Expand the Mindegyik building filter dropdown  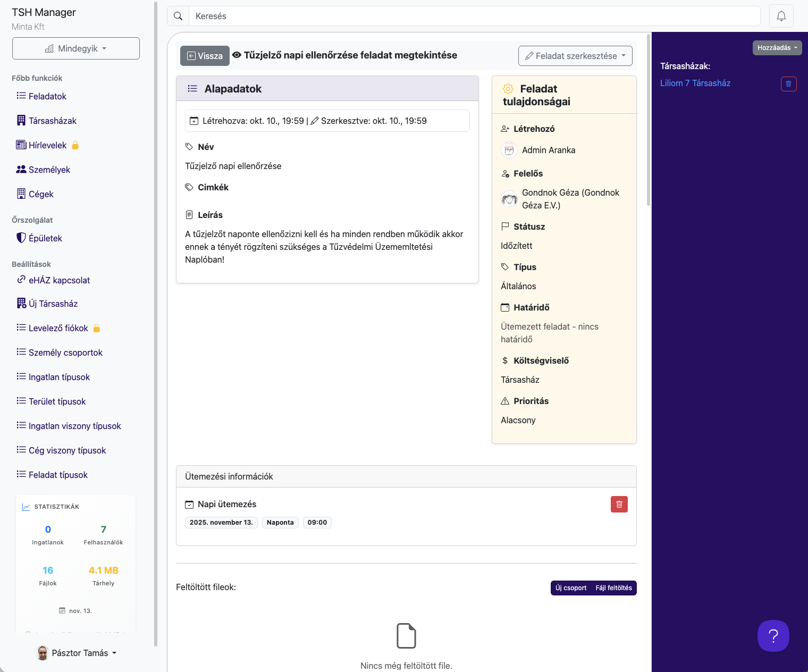tap(76, 48)
